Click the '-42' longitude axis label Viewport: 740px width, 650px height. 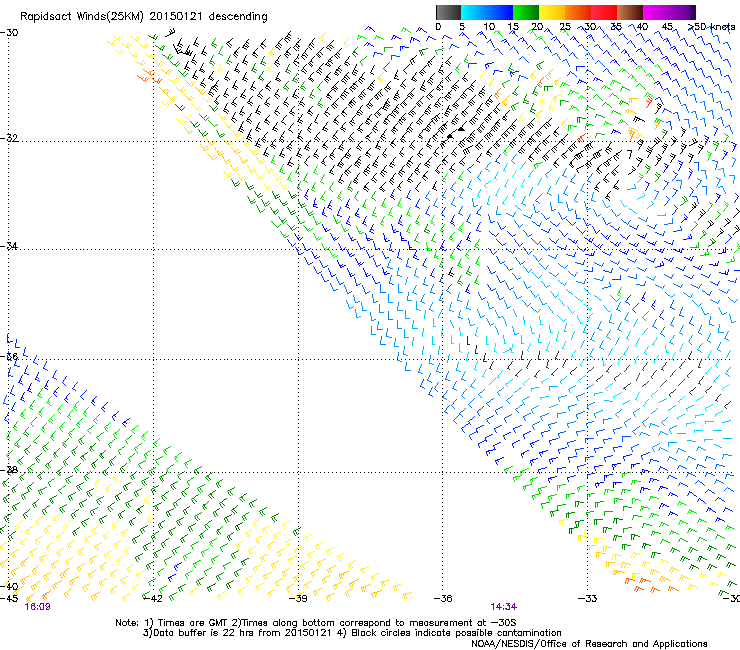click(153, 599)
